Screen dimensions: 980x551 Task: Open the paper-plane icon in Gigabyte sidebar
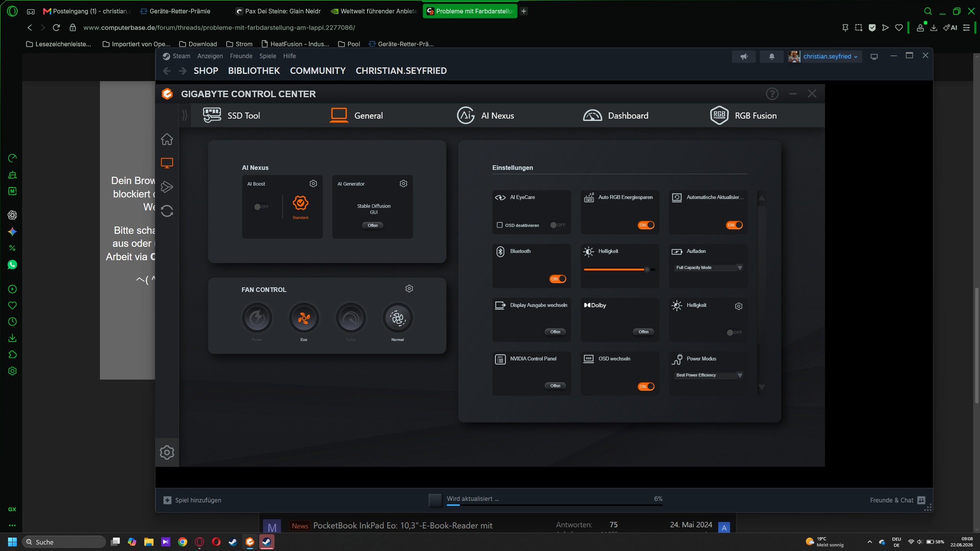click(167, 187)
